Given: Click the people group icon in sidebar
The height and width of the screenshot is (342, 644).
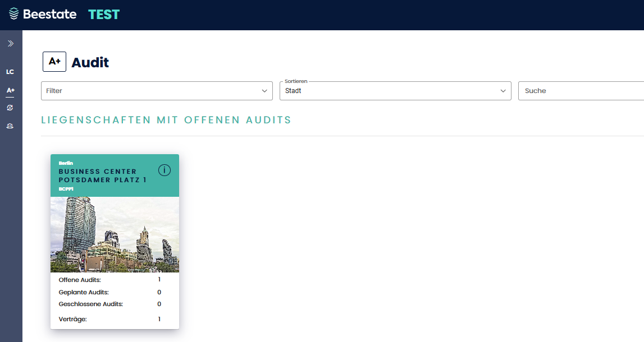Looking at the screenshot, I should (10, 126).
